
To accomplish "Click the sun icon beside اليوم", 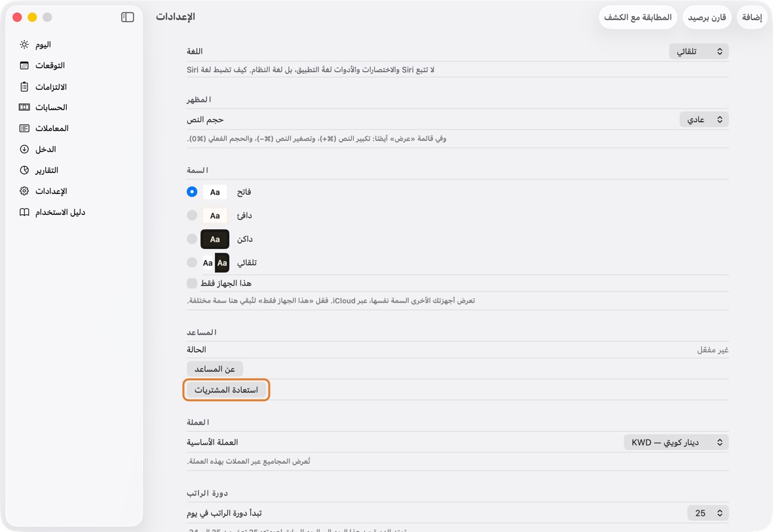I will (x=24, y=45).
